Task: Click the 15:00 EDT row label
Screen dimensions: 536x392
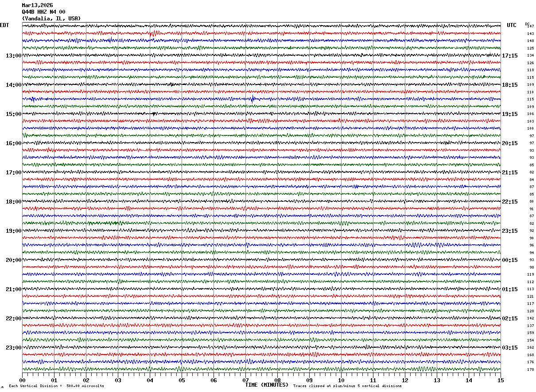Action: 13,114
